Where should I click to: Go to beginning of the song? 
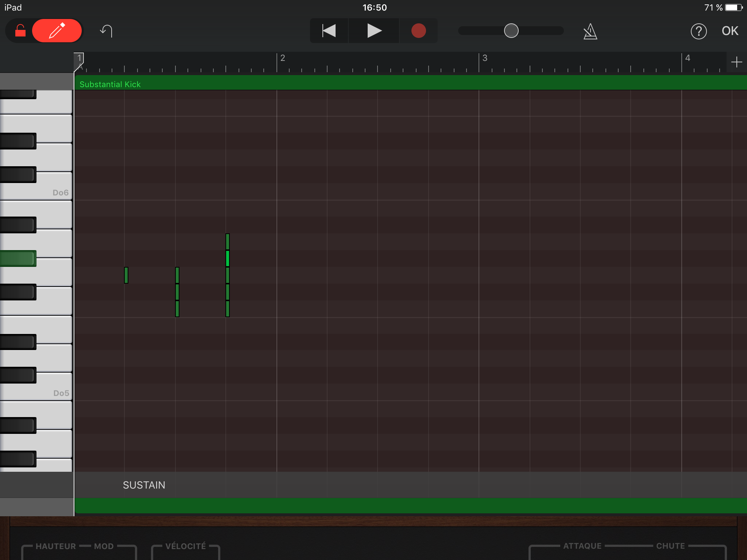(x=329, y=31)
